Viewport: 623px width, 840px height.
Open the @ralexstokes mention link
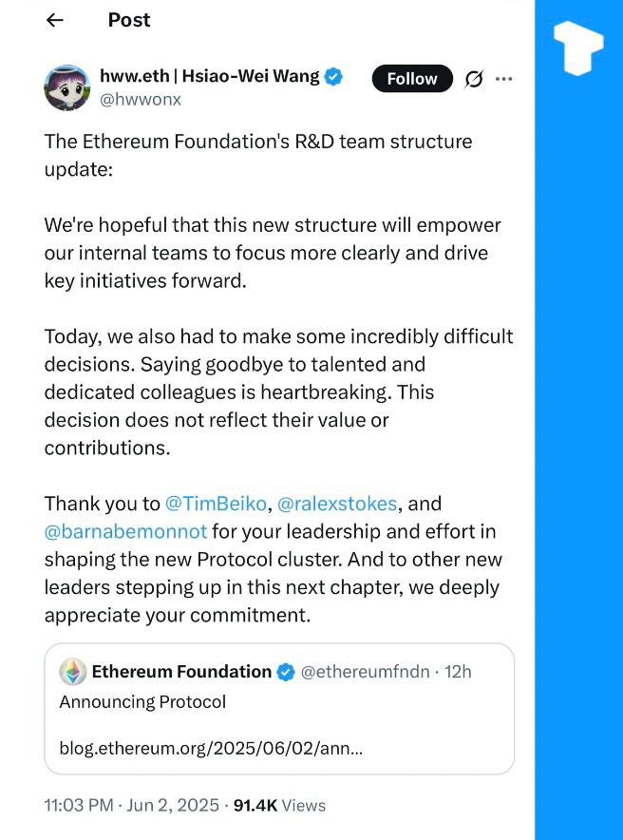click(337, 504)
